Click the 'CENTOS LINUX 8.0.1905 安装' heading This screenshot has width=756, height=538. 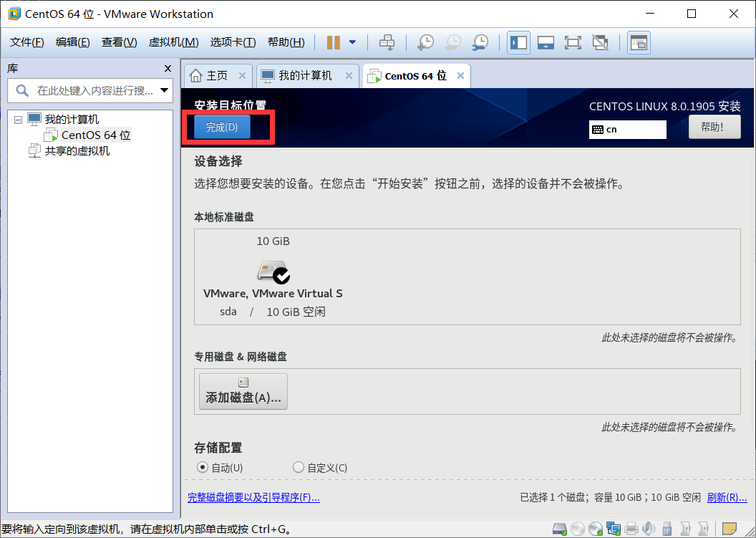coord(665,106)
